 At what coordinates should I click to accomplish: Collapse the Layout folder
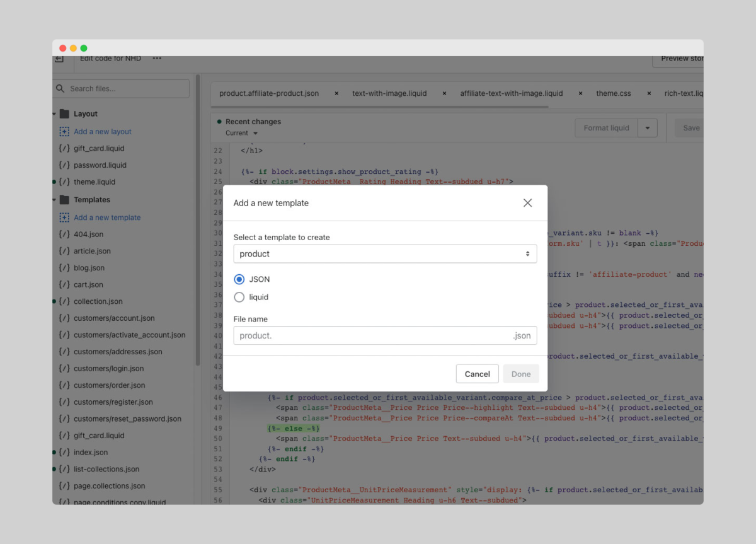(x=55, y=114)
